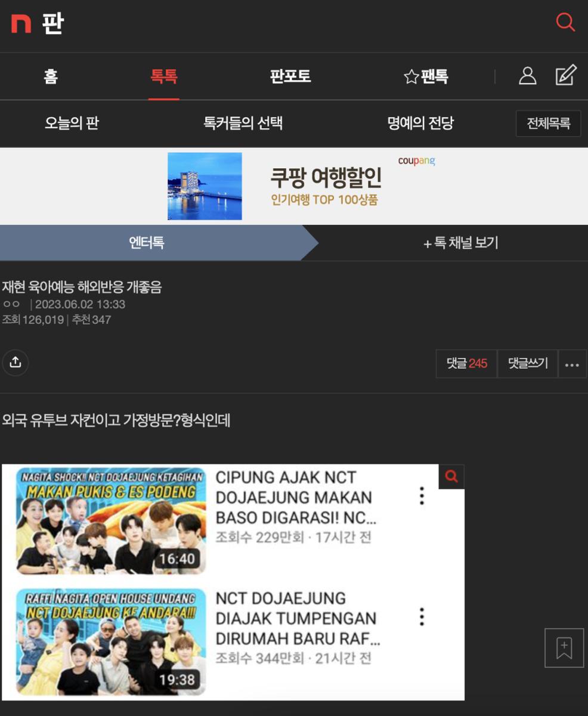This screenshot has width=588, height=716.
Task: Click the Coupang ad hotel image
Action: tap(205, 186)
